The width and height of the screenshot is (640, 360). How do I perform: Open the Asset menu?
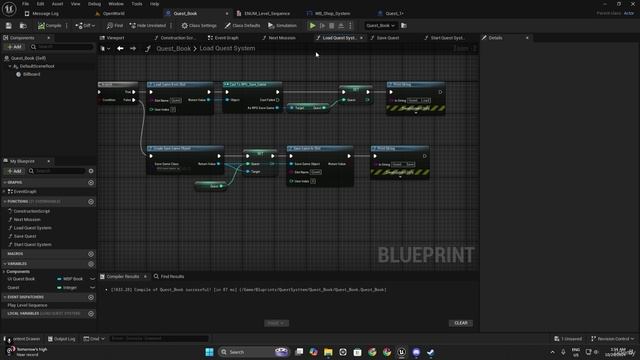(58, 4)
